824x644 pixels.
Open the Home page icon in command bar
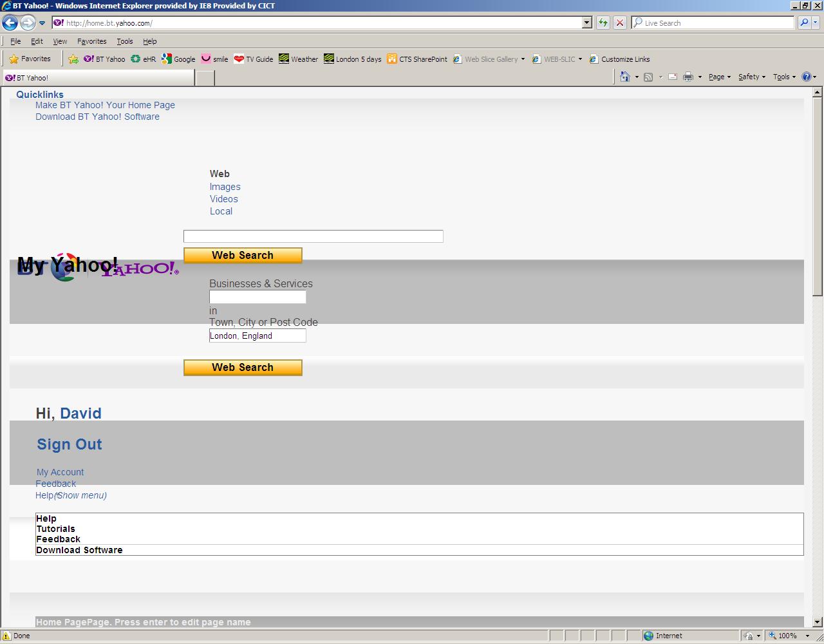(624, 77)
